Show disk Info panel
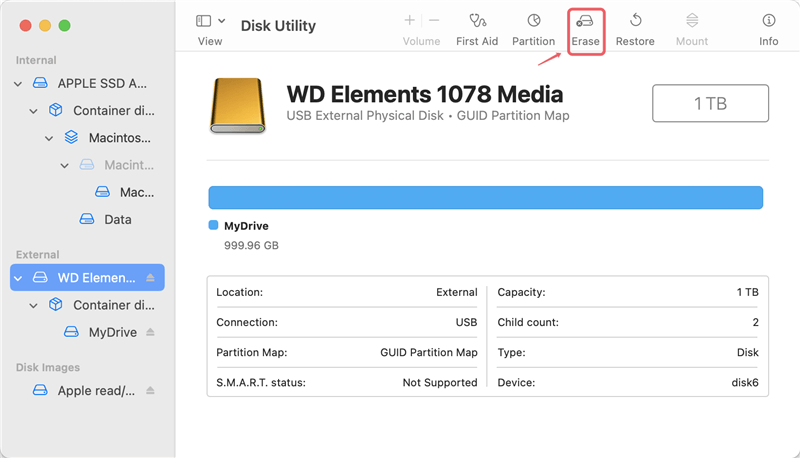The width and height of the screenshot is (800, 458). [768, 21]
